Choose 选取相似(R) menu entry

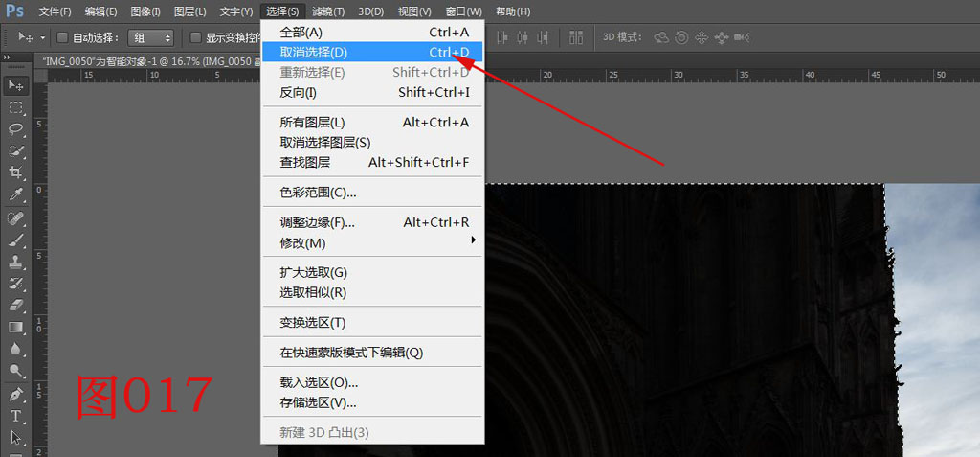click(x=372, y=292)
